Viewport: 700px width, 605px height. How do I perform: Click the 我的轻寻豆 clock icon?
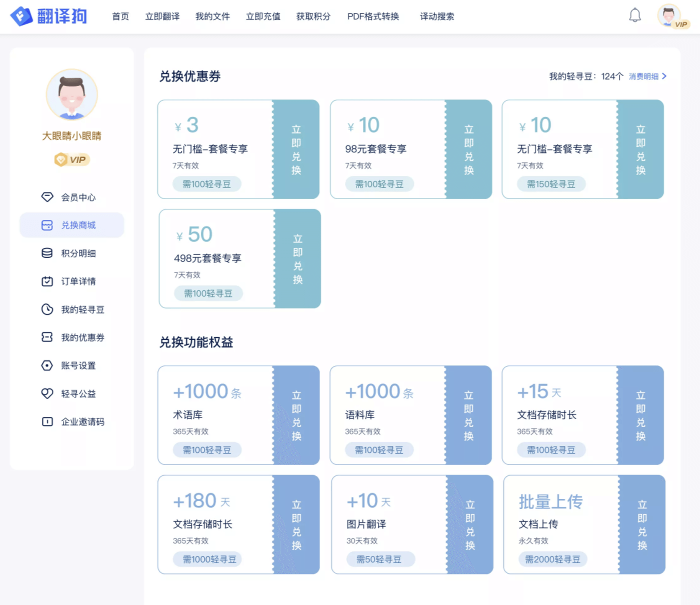coord(47,309)
